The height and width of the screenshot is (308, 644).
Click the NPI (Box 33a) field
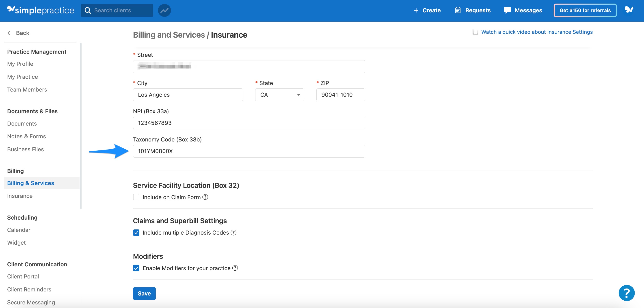(249, 123)
